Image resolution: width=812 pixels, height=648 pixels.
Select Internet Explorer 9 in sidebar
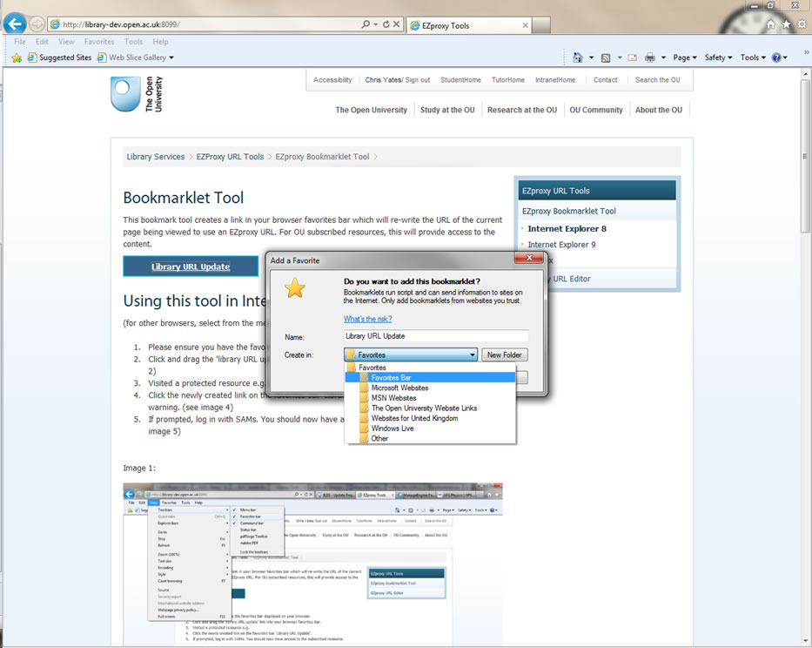click(x=561, y=245)
